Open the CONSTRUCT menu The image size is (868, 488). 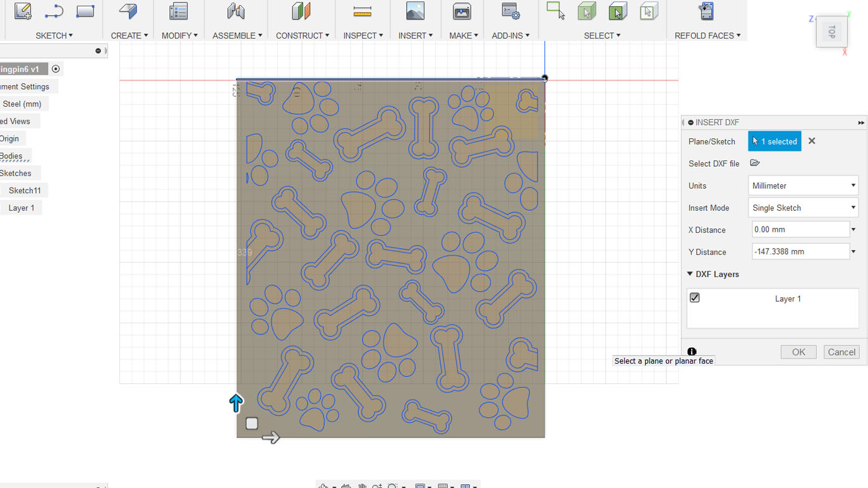click(303, 35)
